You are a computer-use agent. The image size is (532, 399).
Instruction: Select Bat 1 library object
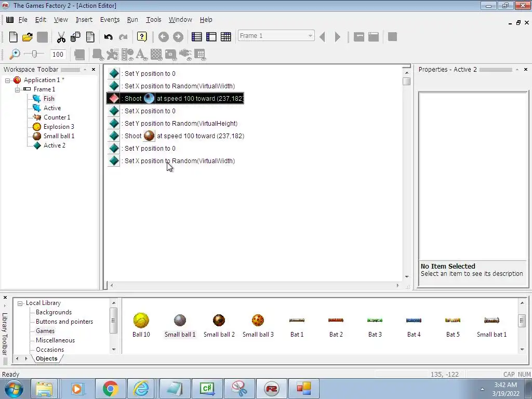[297, 325]
